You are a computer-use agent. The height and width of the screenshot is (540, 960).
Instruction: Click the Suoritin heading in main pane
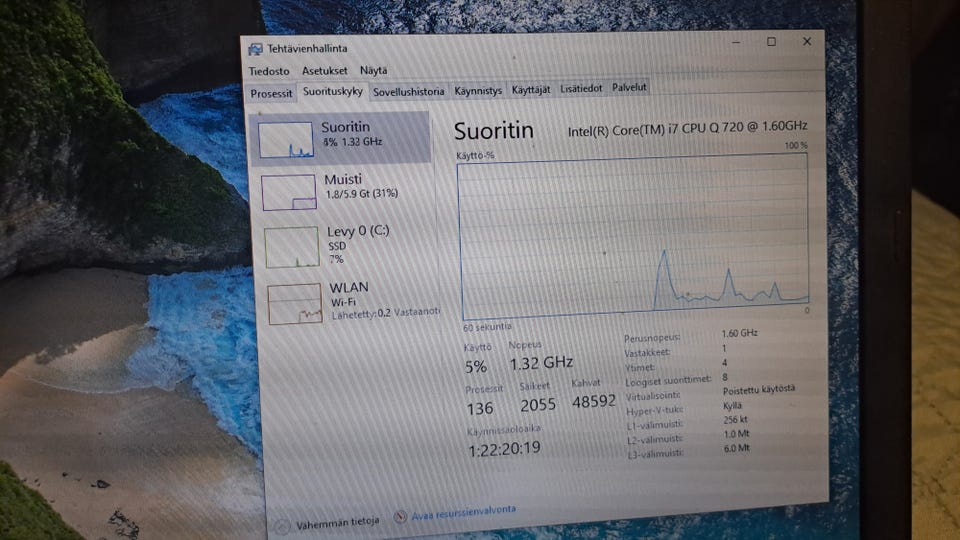click(493, 130)
